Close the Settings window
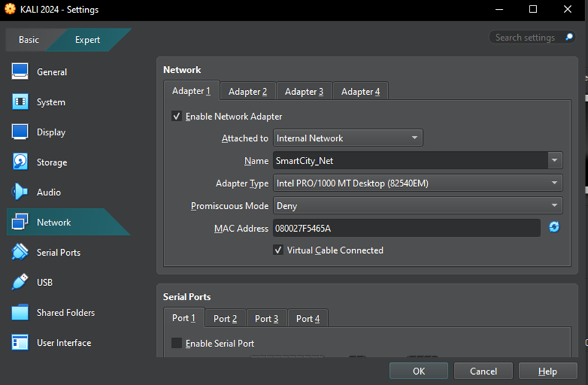The height and width of the screenshot is (385, 588). tap(567, 10)
